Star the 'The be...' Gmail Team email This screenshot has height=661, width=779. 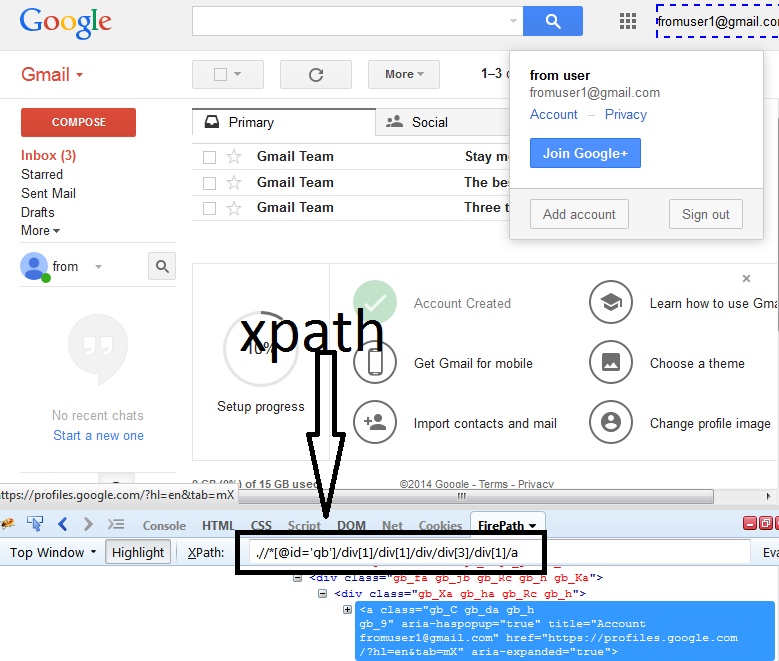click(234, 182)
